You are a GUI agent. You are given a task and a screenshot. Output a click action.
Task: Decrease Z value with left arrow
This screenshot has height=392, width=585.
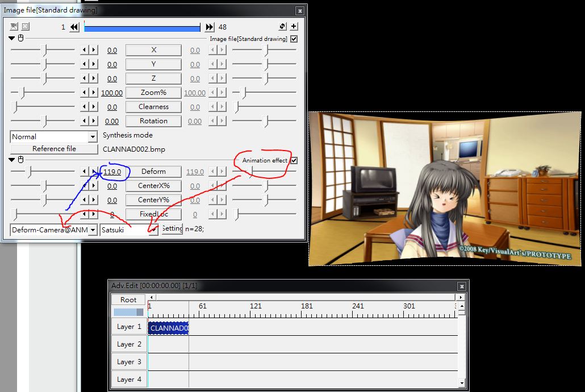[85, 78]
